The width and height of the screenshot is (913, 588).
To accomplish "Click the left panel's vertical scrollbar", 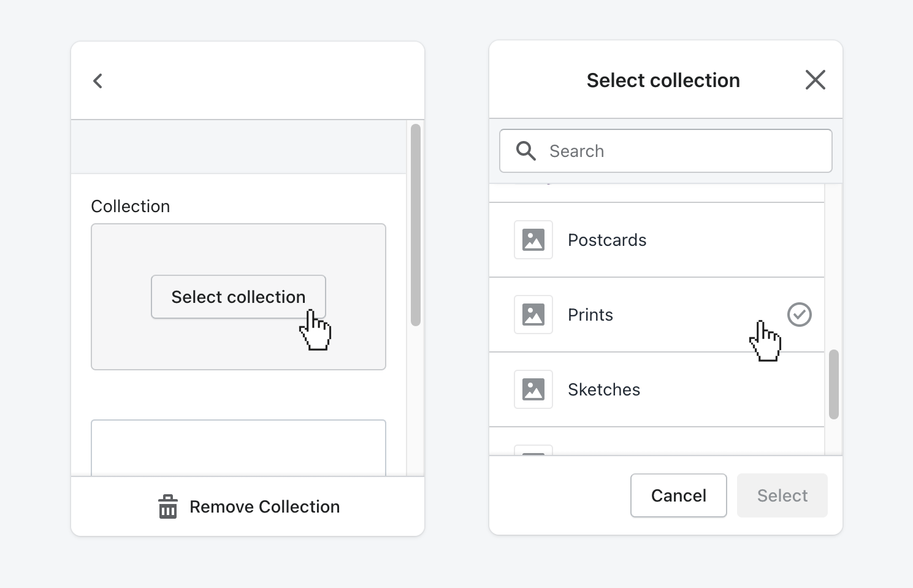I will click(x=416, y=224).
